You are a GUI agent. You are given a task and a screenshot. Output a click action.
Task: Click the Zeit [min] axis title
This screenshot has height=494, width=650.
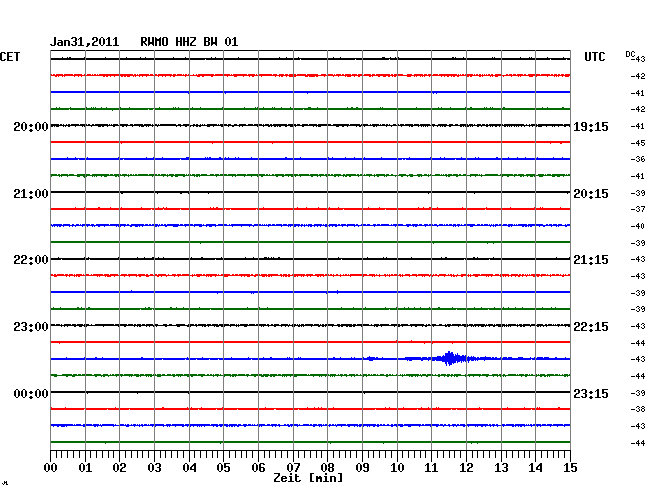pyautogui.click(x=308, y=478)
